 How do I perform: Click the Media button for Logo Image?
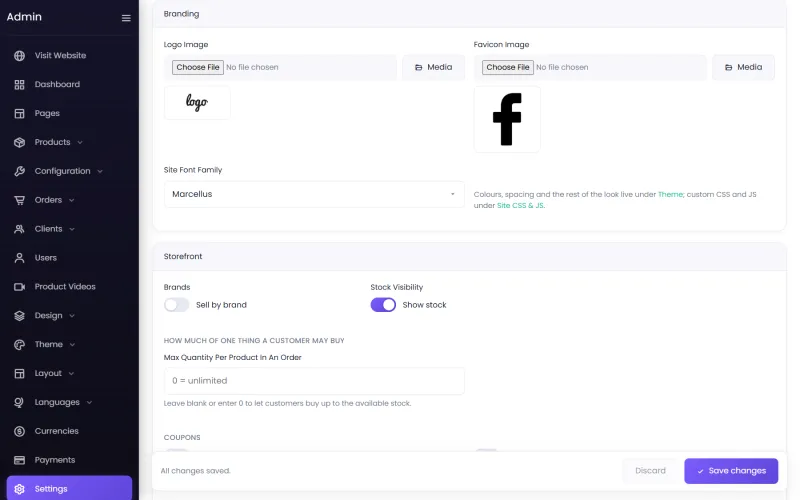(x=434, y=67)
